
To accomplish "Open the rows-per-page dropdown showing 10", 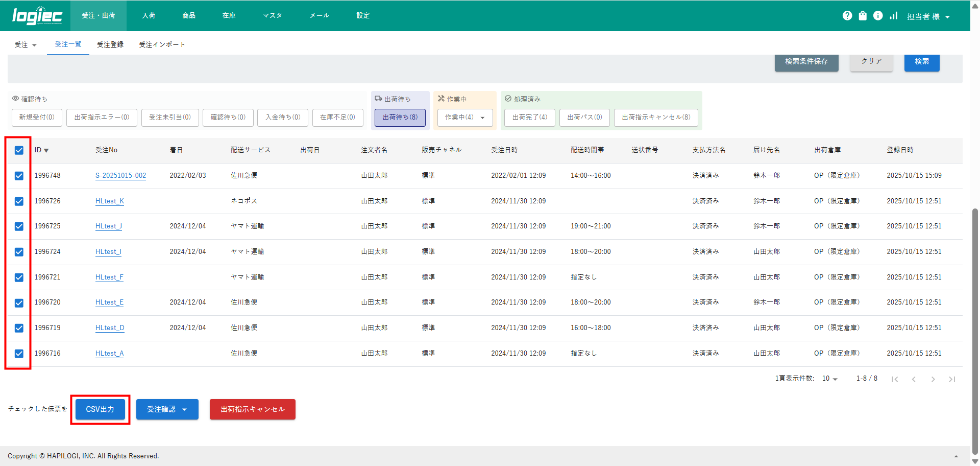I will click(829, 379).
